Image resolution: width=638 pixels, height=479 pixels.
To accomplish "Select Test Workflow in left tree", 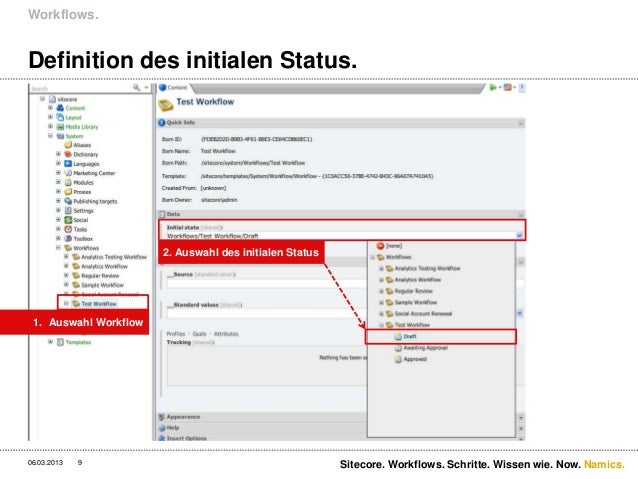I will click(x=98, y=304).
